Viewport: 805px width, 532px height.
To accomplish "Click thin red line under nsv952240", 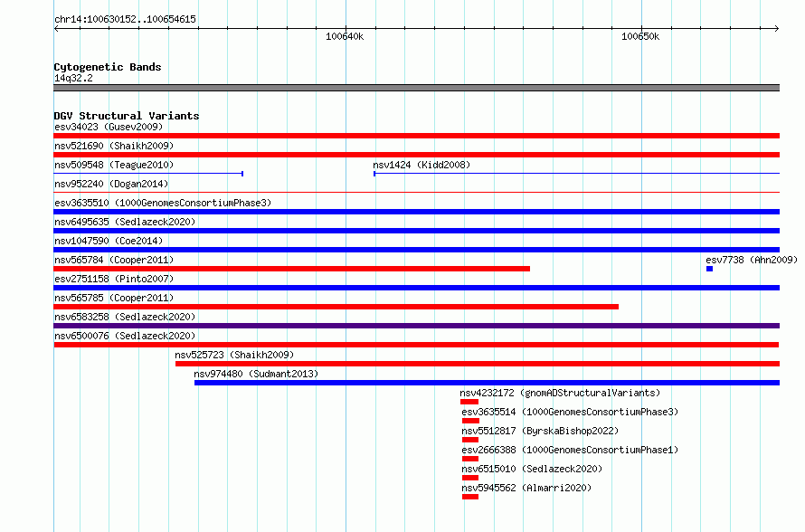I will point(416,193).
